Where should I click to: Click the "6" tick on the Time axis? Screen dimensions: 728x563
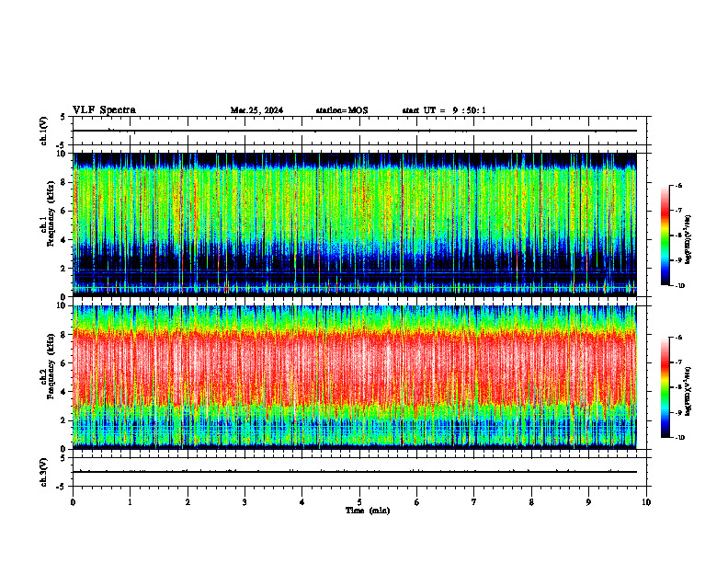[x=417, y=502]
